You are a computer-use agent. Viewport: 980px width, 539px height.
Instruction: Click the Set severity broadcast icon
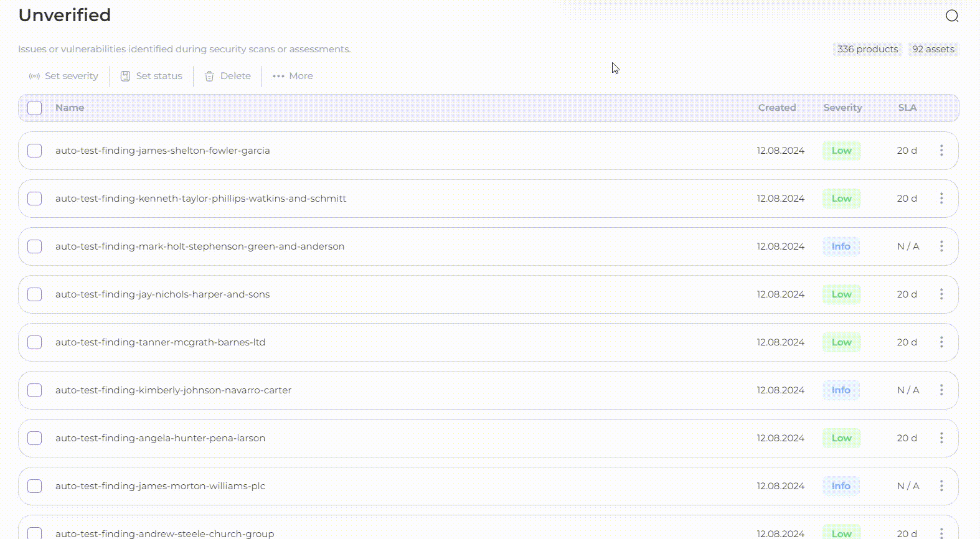(x=34, y=76)
